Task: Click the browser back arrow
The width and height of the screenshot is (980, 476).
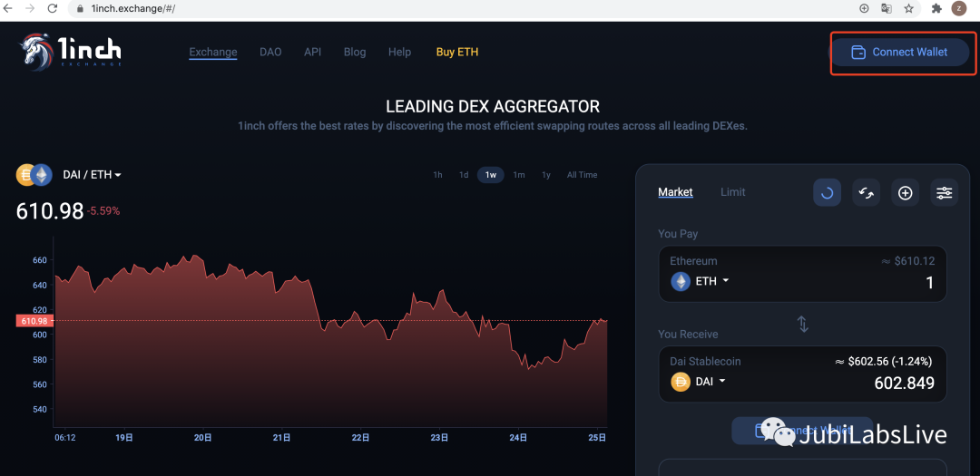Action: tap(9, 8)
